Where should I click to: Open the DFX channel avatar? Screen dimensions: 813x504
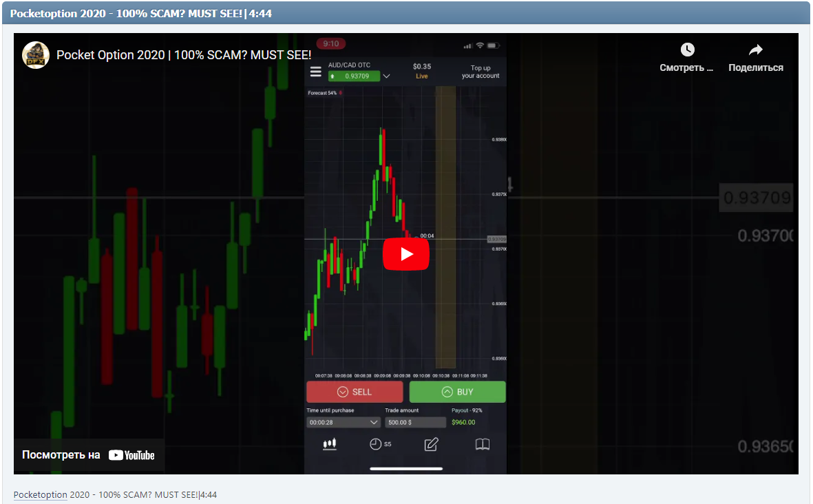[x=36, y=55]
